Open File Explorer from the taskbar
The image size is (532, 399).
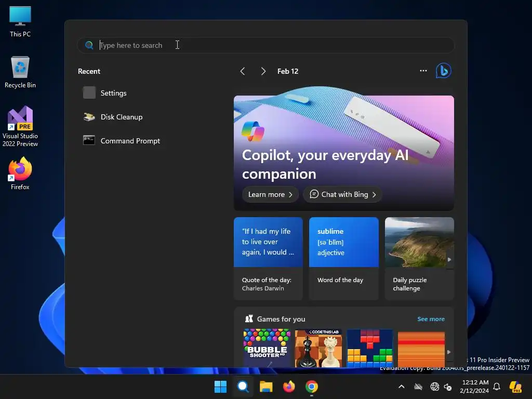click(266, 387)
